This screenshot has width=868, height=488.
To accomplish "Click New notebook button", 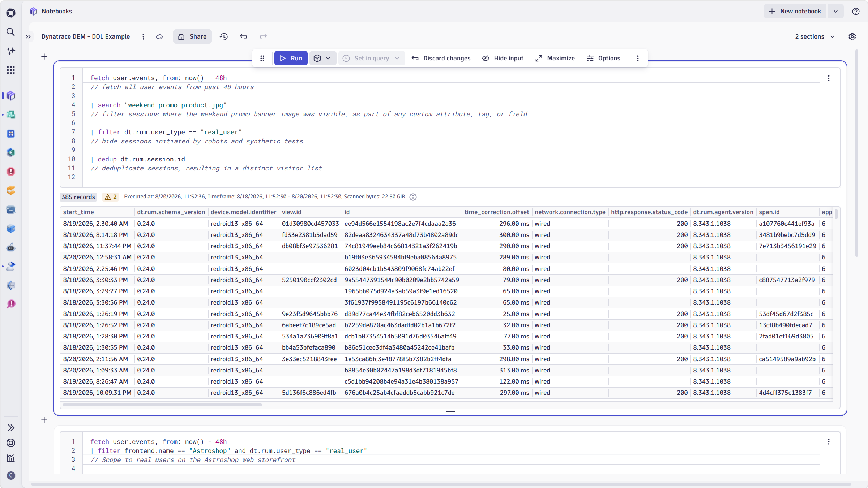I will coord(795,11).
